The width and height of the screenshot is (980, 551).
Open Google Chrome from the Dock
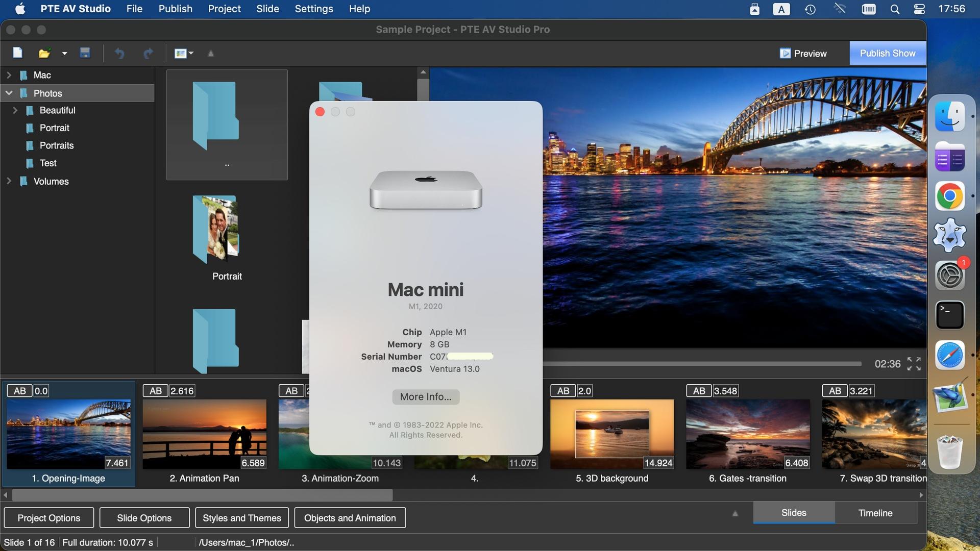[949, 196]
